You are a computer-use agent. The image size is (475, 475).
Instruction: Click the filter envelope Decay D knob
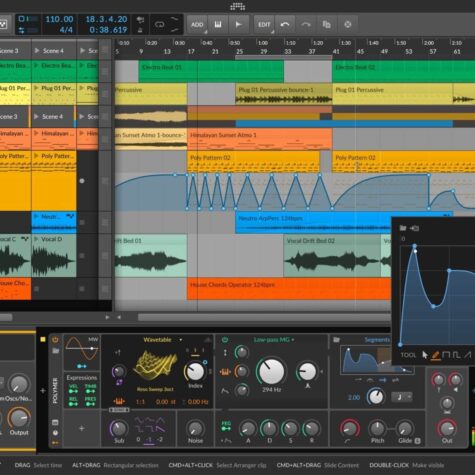(269, 429)
